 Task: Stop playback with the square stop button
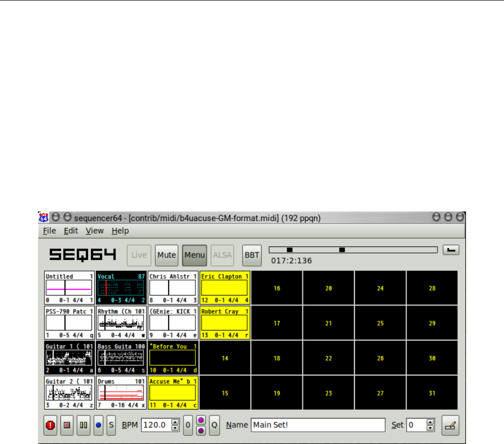[67, 425]
